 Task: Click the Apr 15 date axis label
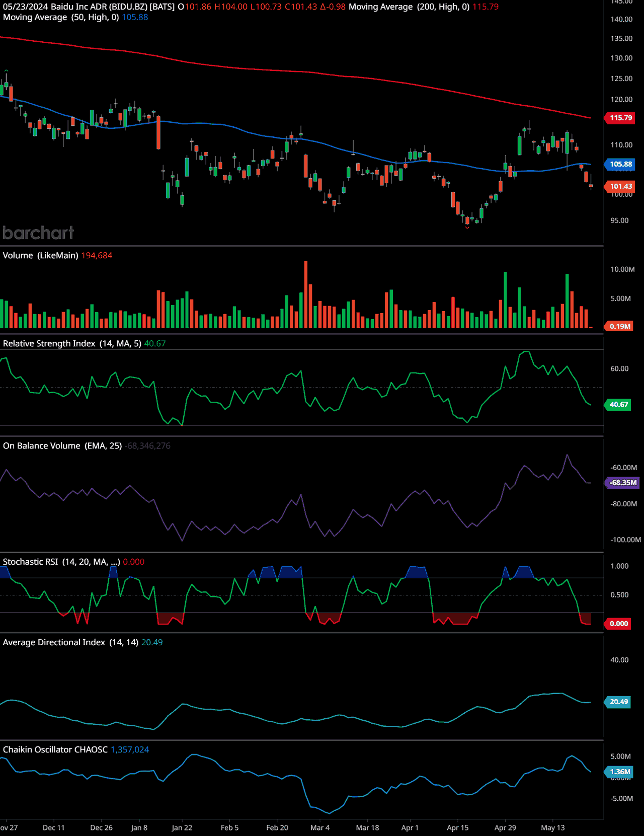coord(457,828)
